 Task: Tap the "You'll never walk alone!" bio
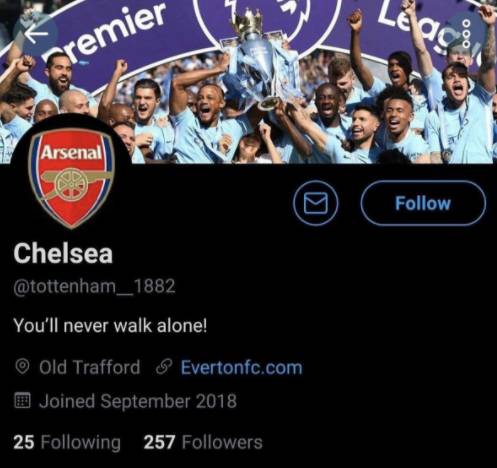point(110,325)
